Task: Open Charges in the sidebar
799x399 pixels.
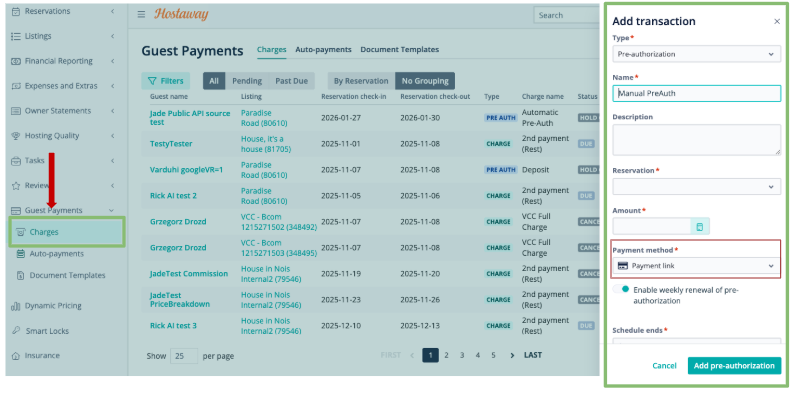Action: point(67,232)
